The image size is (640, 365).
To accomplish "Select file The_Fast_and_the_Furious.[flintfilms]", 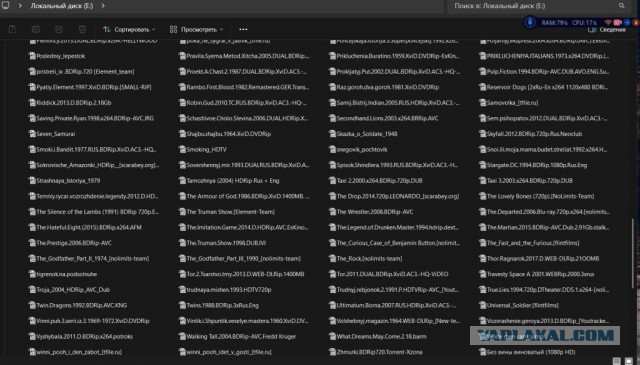I will click(x=529, y=243).
